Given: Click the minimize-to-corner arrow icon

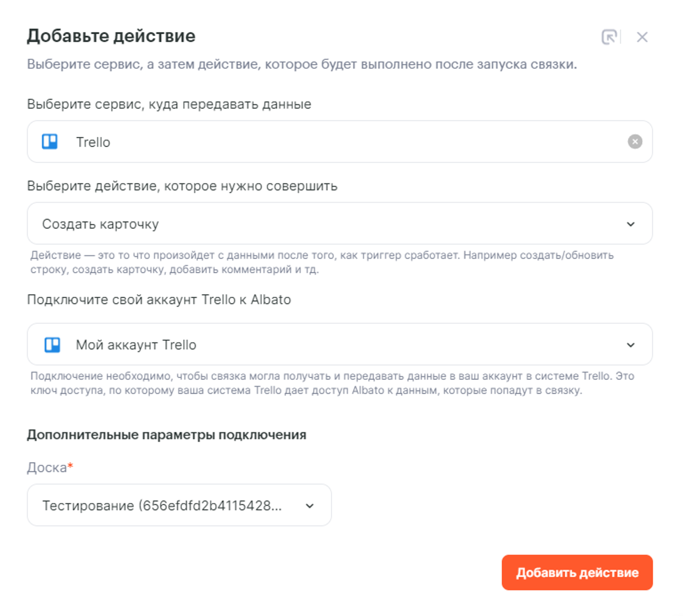Looking at the screenshot, I should click(609, 37).
